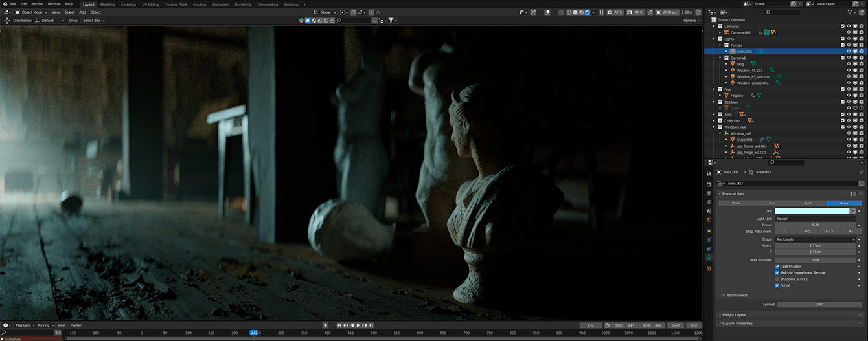Open the Render menu
The width and height of the screenshot is (868, 341).
tap(37, 4)
